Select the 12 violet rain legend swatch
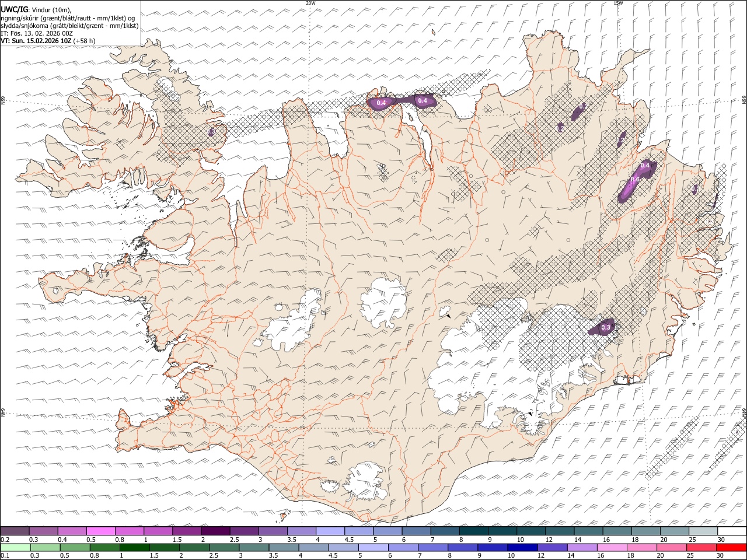This screenshot has height=560, width=747. point(553,548)
